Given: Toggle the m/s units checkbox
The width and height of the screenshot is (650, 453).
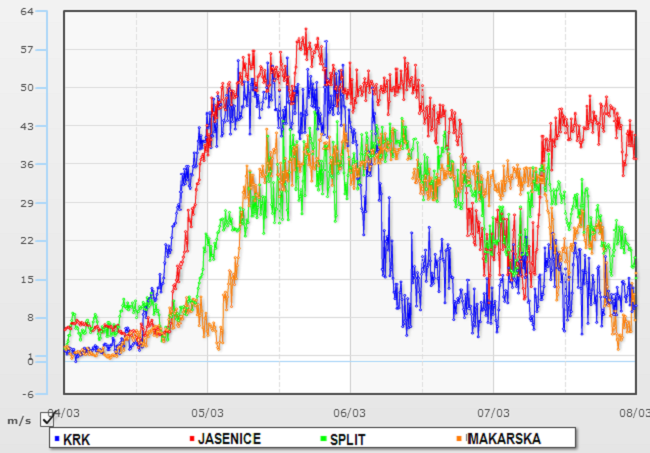Looking at the screenshot, I should (x=47, y=420).
